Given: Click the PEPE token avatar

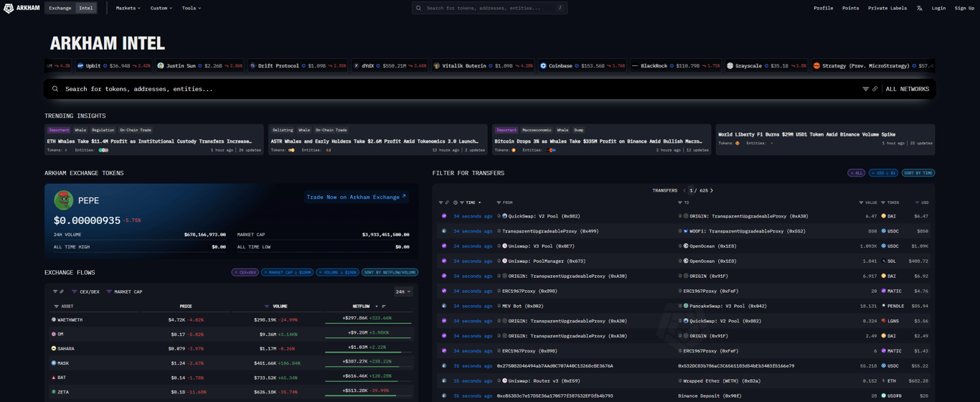Looking at the screenshot, I should point(63,200).
